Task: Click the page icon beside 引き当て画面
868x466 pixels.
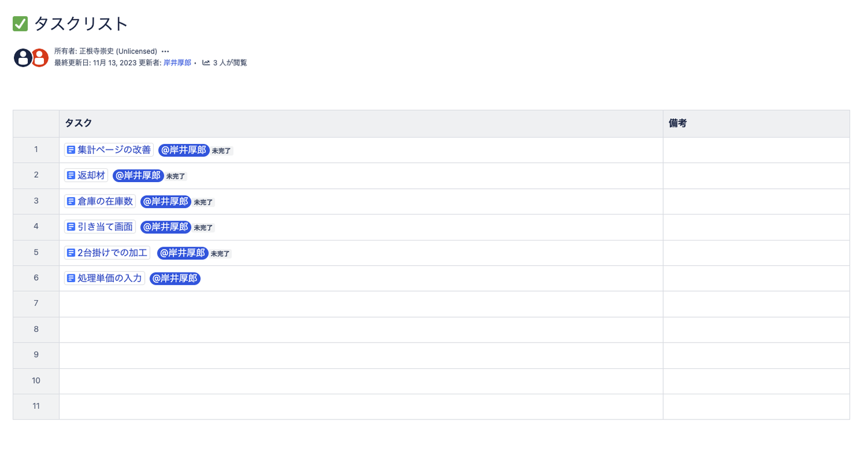Action: [x=71, y=227]
